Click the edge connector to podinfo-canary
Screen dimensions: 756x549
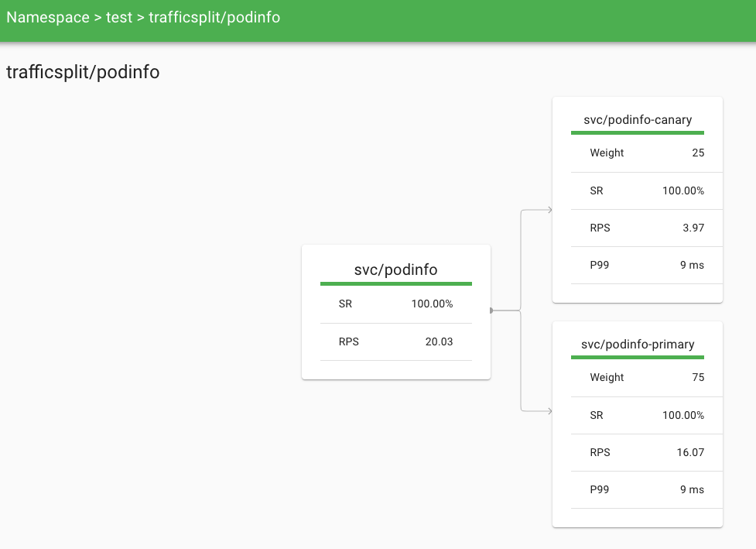click(x=534, y=209)
